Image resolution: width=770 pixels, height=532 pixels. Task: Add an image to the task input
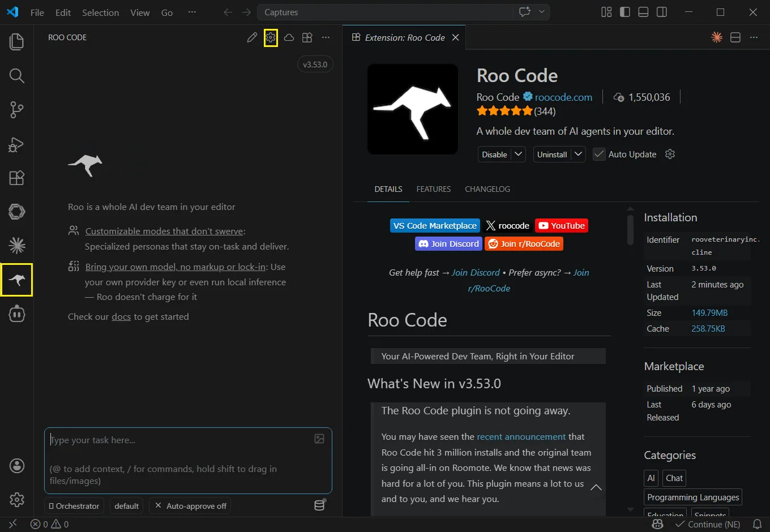pos(319,439)
